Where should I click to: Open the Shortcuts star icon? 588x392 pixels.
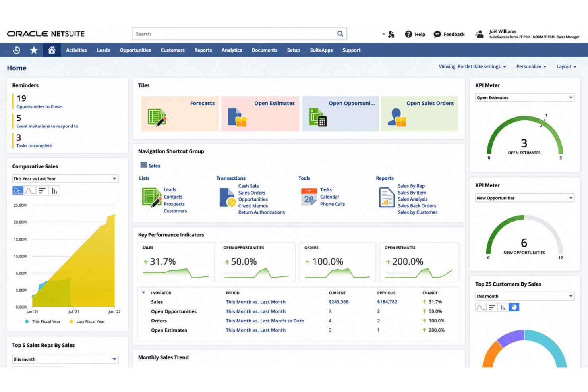(x=34, y=50)
